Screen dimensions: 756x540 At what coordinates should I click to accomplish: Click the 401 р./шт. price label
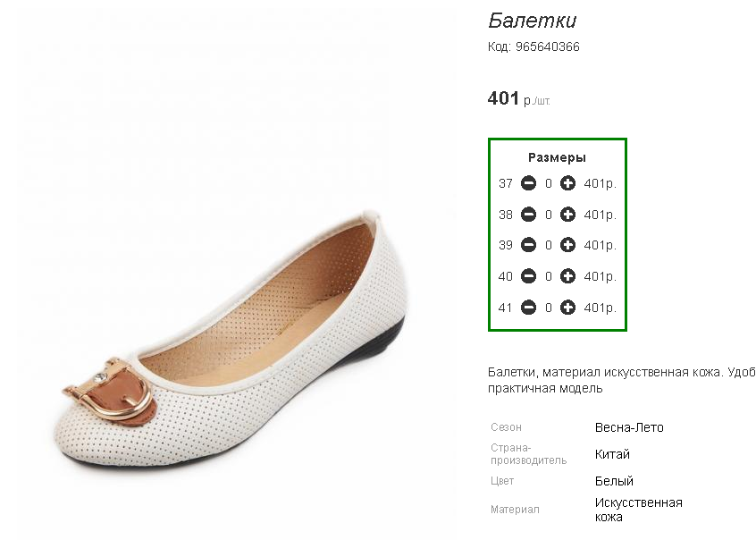[x=519, y=98]
